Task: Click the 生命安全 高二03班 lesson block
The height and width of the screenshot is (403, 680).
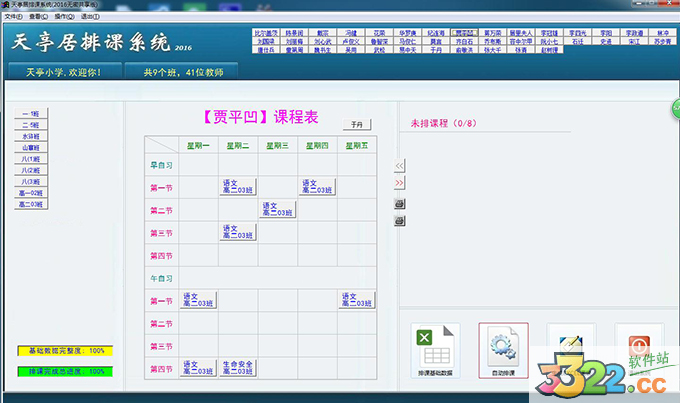Action: tap(238, 368)
